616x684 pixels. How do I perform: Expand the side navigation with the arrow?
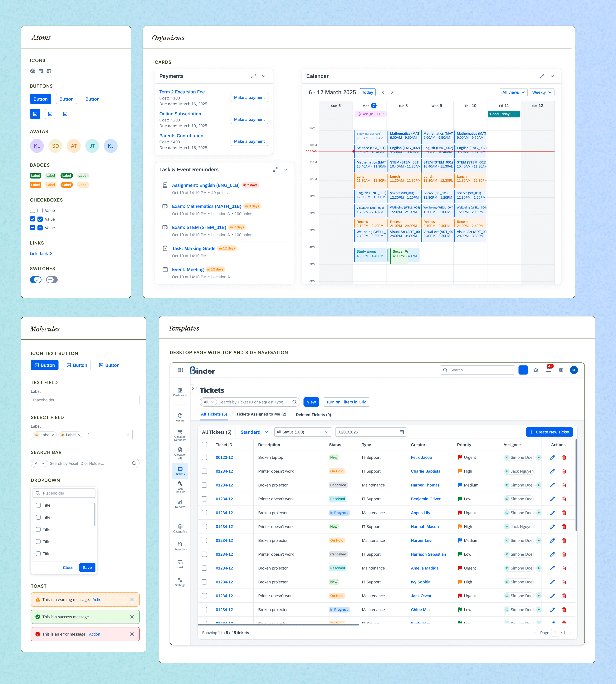click(193, 388)
